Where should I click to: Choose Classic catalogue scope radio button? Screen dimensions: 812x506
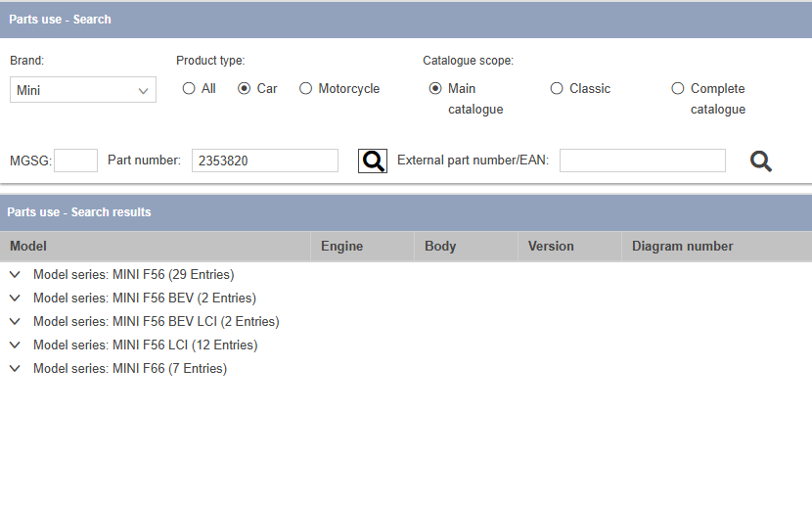557,88
